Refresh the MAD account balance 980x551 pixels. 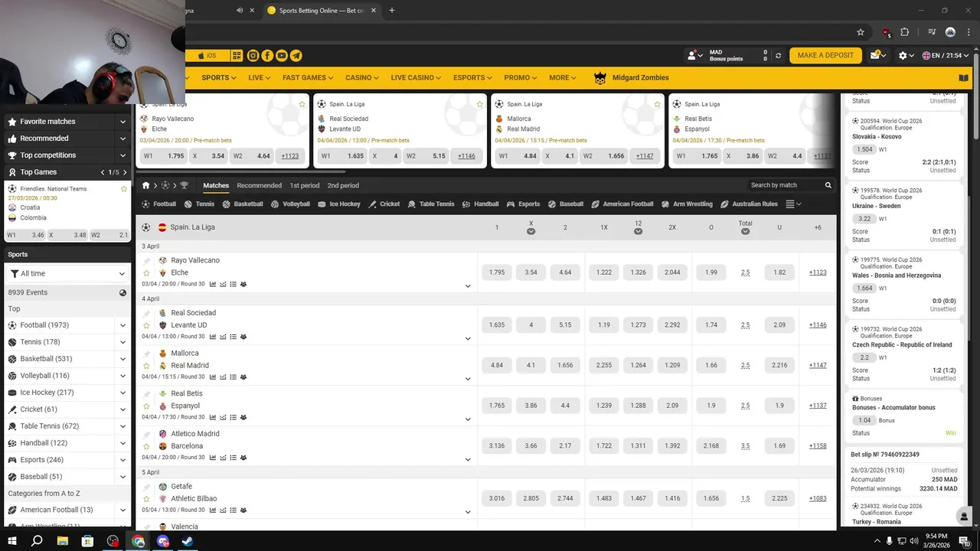tap(779, 56)
